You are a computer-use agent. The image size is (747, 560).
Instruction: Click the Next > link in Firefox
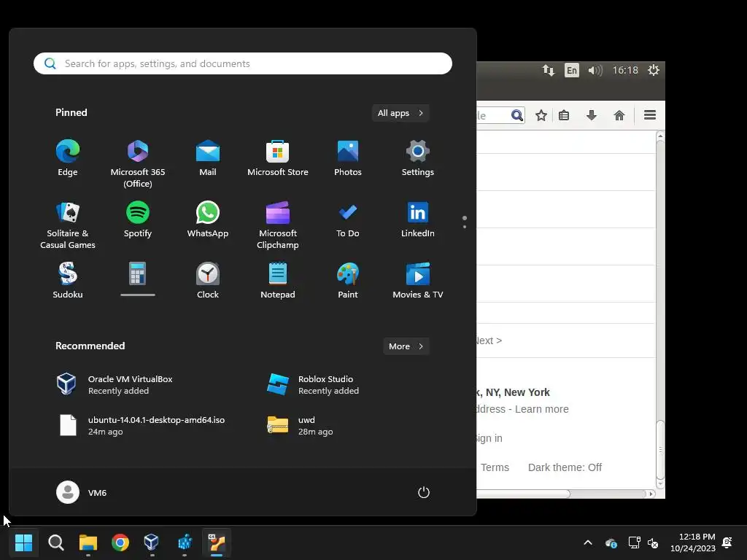coord(489,341)
